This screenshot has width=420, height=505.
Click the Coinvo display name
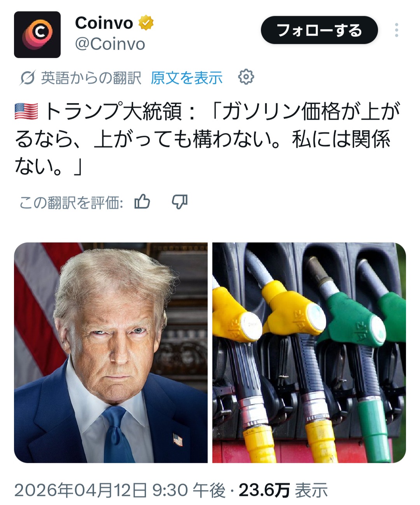point(104,23)
